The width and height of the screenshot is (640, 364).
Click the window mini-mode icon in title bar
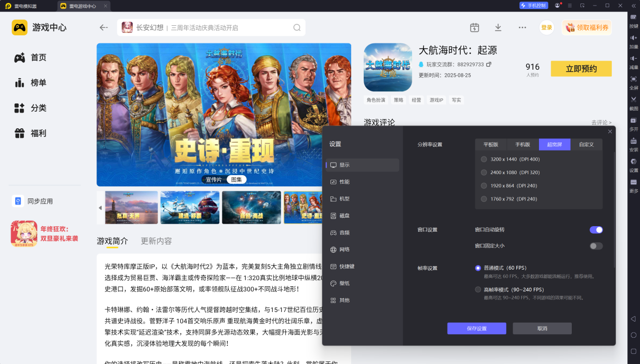coord(582,6)
